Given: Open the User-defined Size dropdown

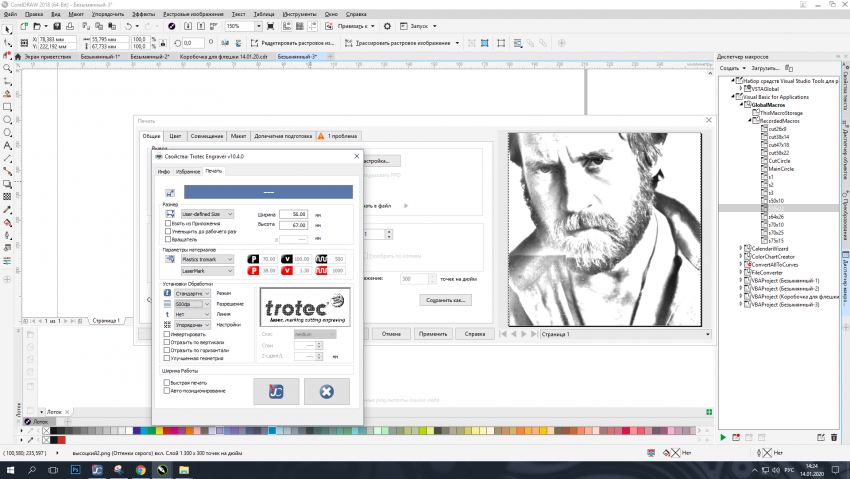Looking at the screenshot, I should pos(207,214).
